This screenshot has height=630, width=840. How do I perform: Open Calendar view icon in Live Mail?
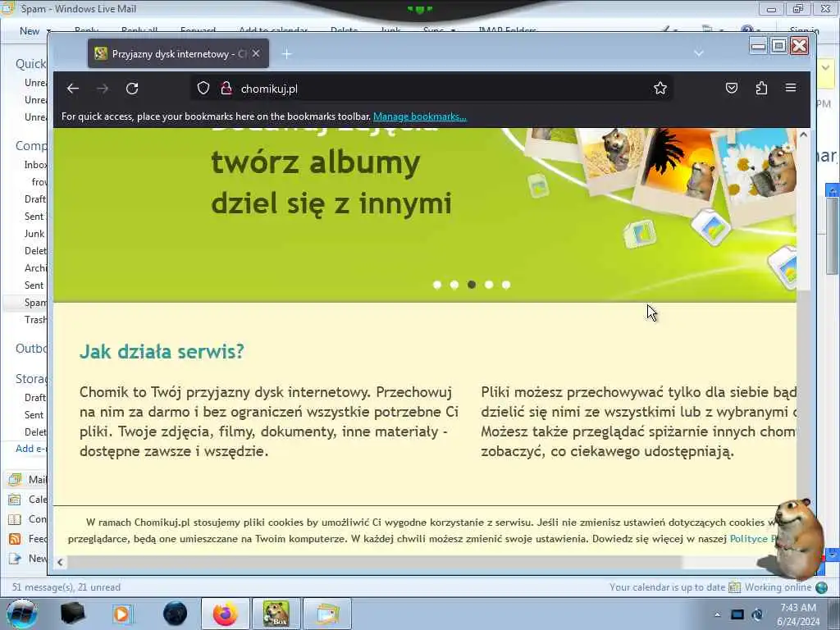15,500
